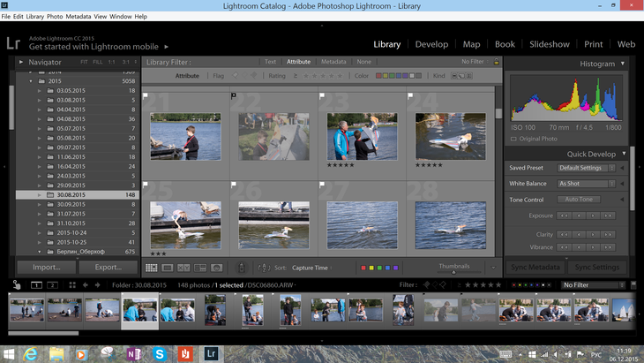Open the Print module
Image resolution: width=644 pixels, height=363 pixels.
click(594, 44)
